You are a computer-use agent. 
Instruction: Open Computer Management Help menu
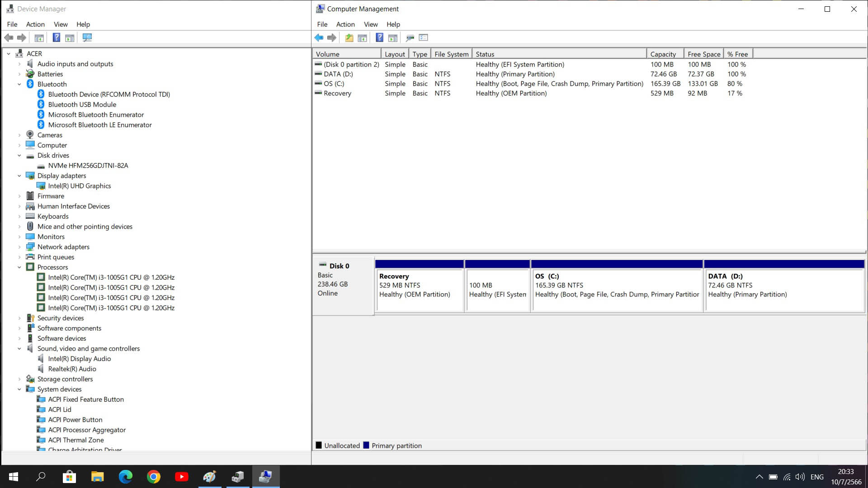click(393, 24)
